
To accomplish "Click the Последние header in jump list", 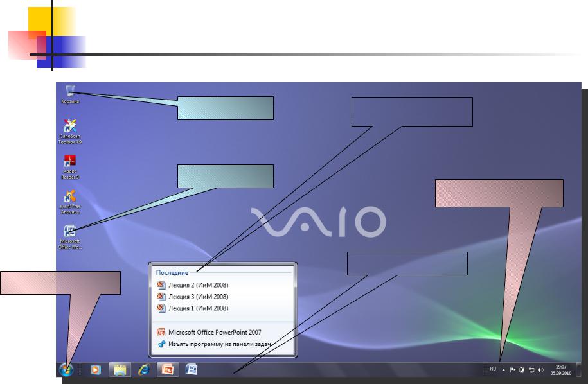I will coord(172,273).
